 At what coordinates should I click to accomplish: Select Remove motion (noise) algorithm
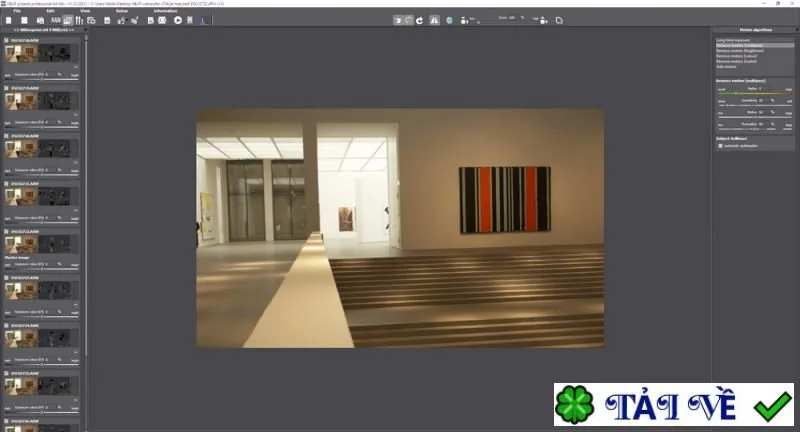736,61
